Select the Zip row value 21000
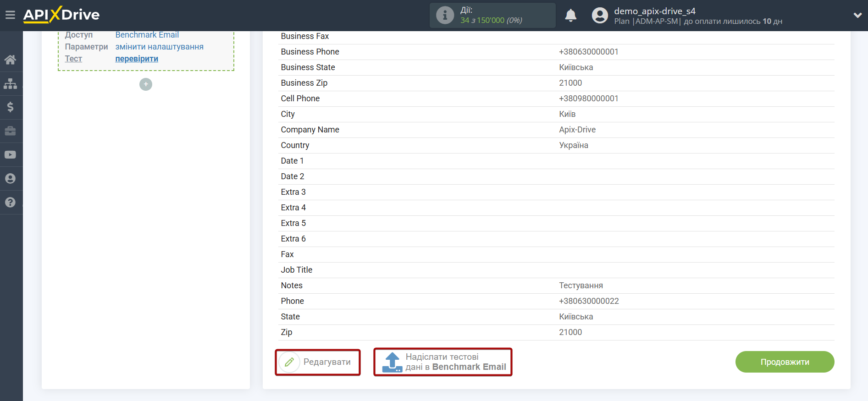The width and height of the screenshot is (868, 401). [570, 332]
